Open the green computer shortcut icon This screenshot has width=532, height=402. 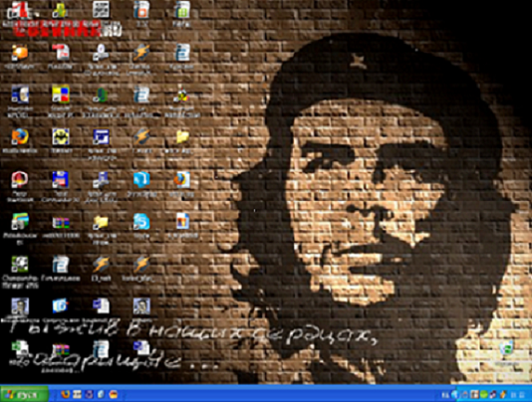click(x=101, y=95)
